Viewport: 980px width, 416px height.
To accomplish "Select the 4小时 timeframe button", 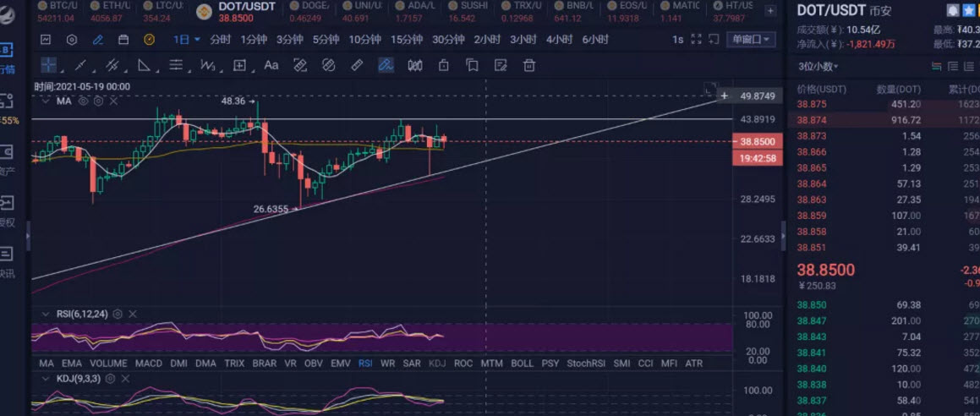I will (559, 40).
